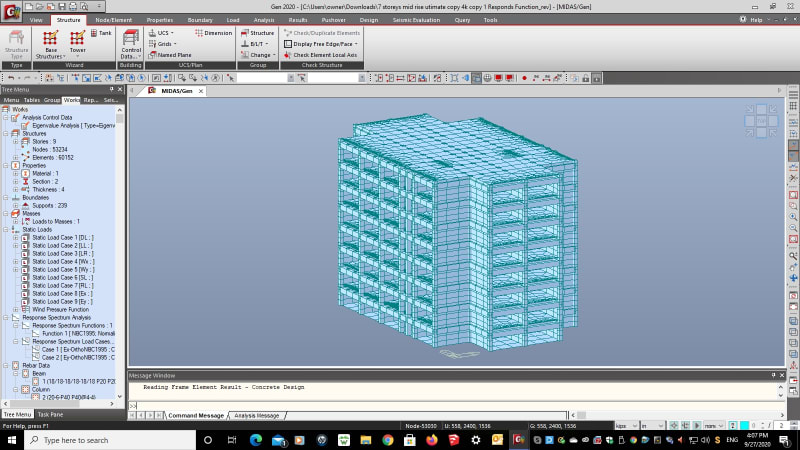Click the lock icon in toolbar
800x450 pixels.
(x=586, y=78)
